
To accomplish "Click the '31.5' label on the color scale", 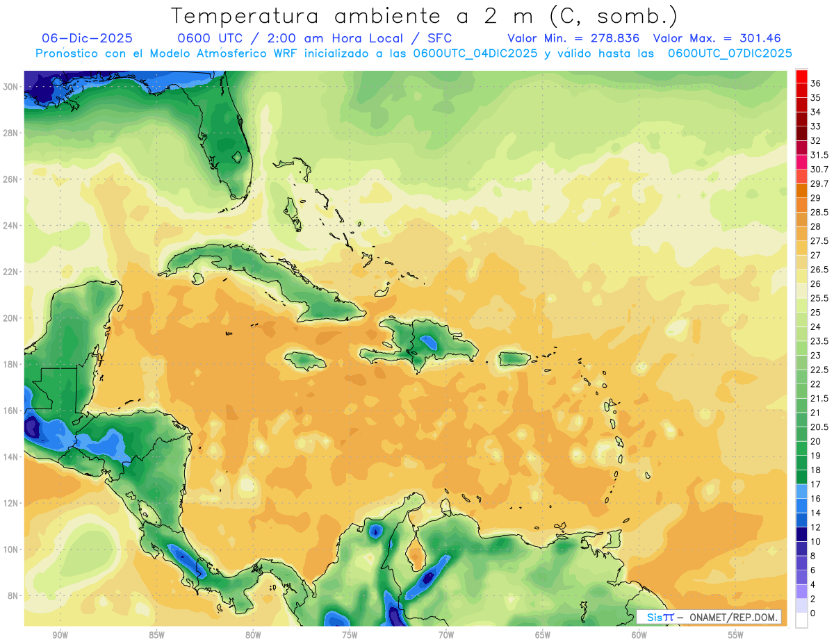I will (819, 155).
